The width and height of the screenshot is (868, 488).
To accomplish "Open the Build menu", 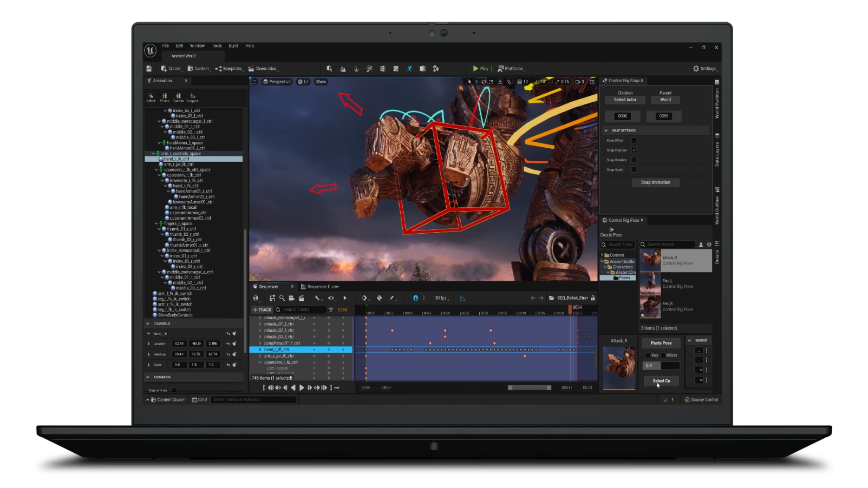I will click(233, 46).
